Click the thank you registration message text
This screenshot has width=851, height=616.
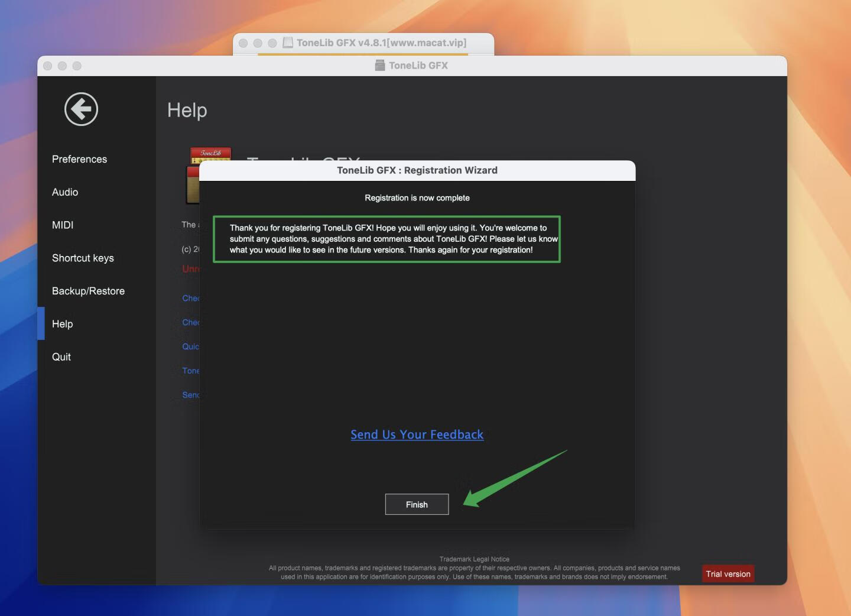click(x=394, y=239)
